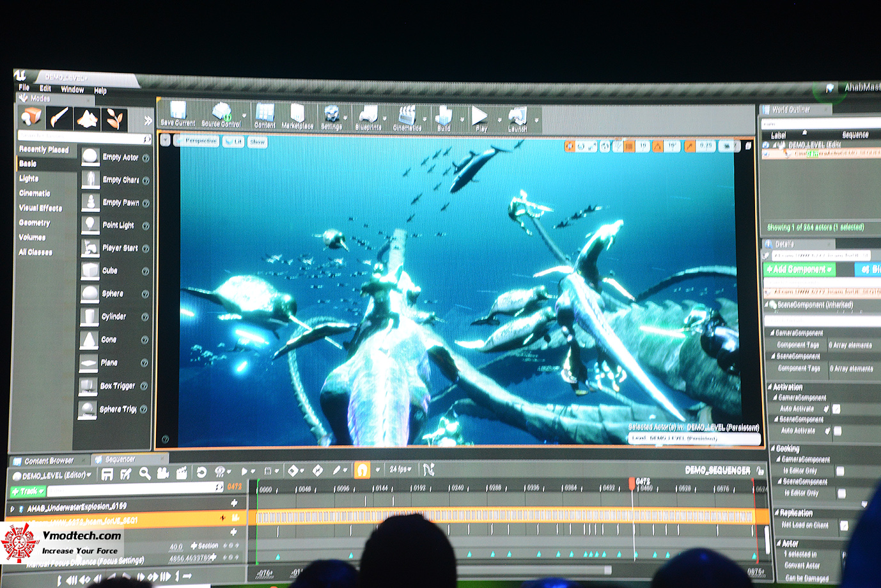Open the Add Component dropdown
881x588 pixels.
point(799,270)
